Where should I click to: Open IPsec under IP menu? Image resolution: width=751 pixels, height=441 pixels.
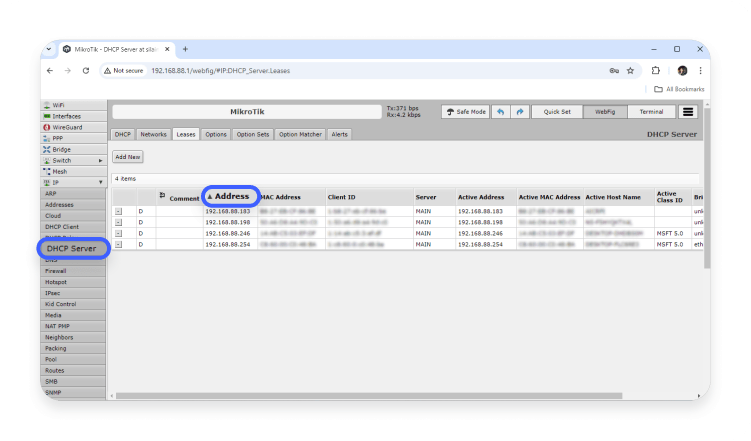[73, 293]
